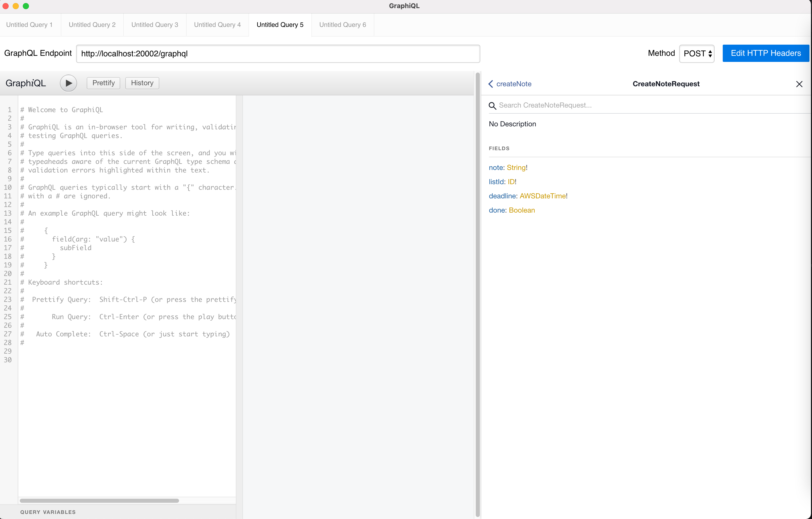812x519 pixels.
Task: Click the macOS yellow minimize button
Action: [x=15, y=6]
